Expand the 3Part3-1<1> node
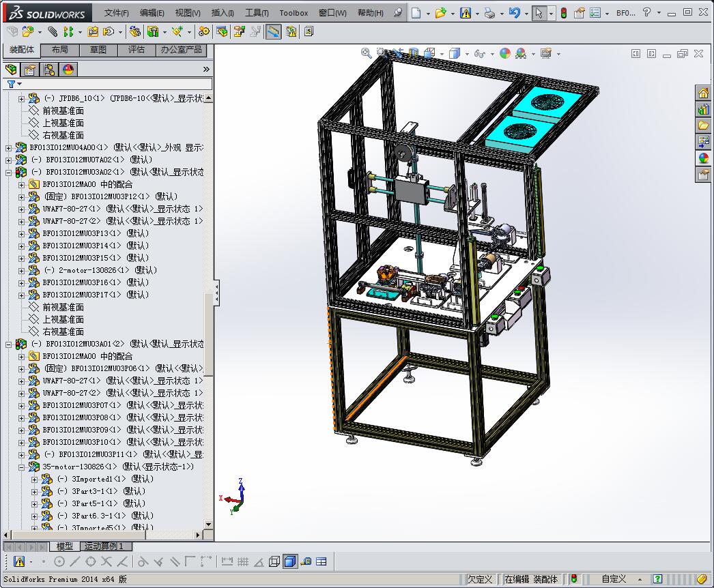 point(34,492)
